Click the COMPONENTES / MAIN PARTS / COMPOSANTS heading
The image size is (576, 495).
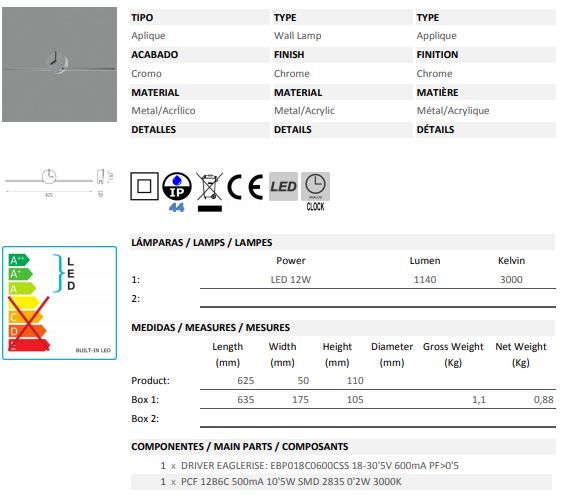tap(240, 447)
